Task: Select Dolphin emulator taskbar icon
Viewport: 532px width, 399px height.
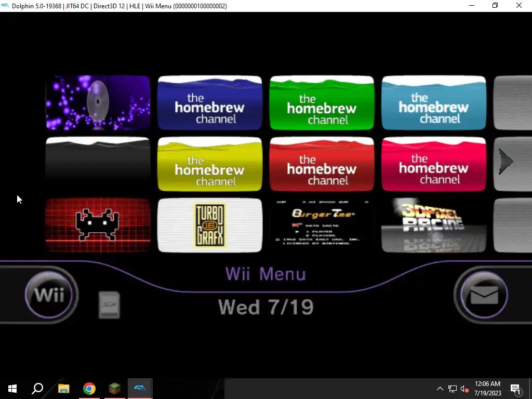Action: click(140, 389)
